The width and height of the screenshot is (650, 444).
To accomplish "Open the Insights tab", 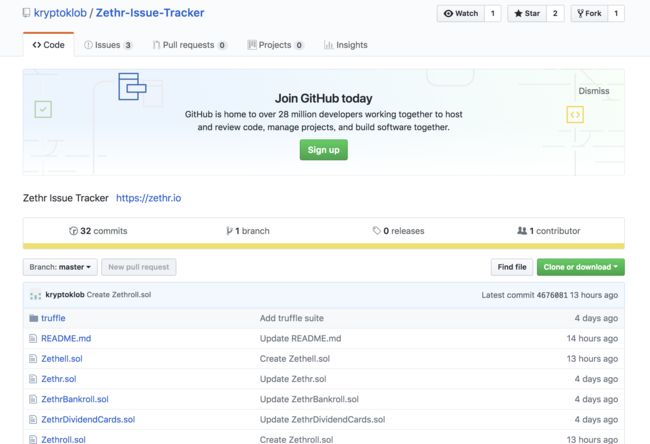I will coord(346,45).
